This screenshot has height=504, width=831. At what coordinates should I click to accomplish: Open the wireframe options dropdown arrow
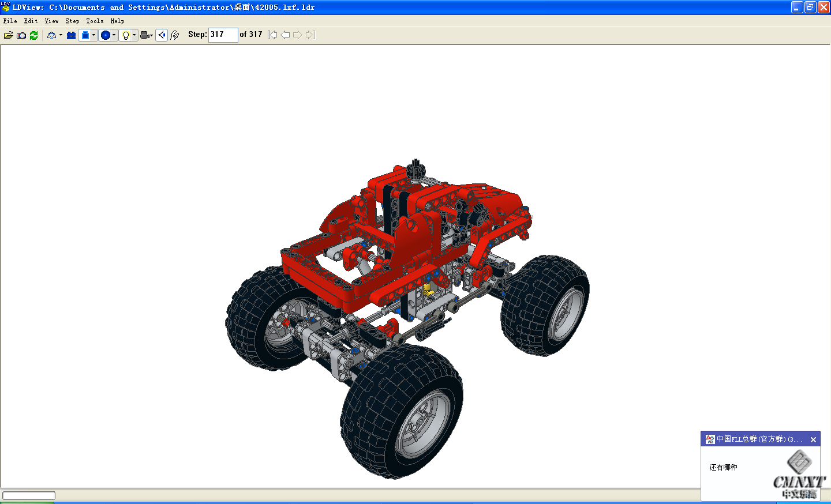coord(61,35)
